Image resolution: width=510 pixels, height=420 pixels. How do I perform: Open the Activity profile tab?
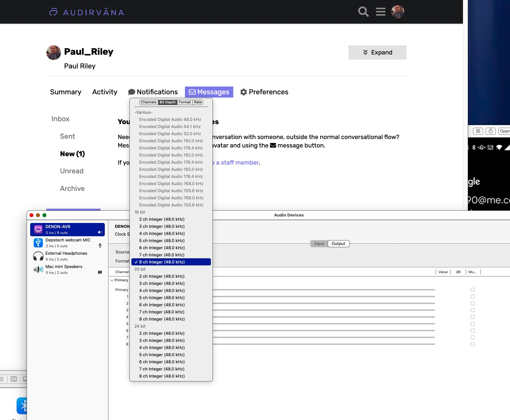(104, 92)
